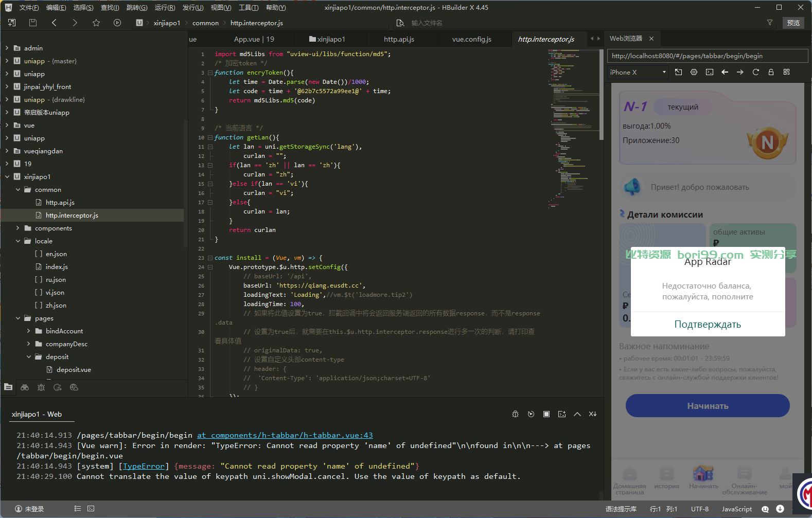Click JavaScript language mode in status bar
The height and width of the screenshot is (518, 812).
click(736, 509)
